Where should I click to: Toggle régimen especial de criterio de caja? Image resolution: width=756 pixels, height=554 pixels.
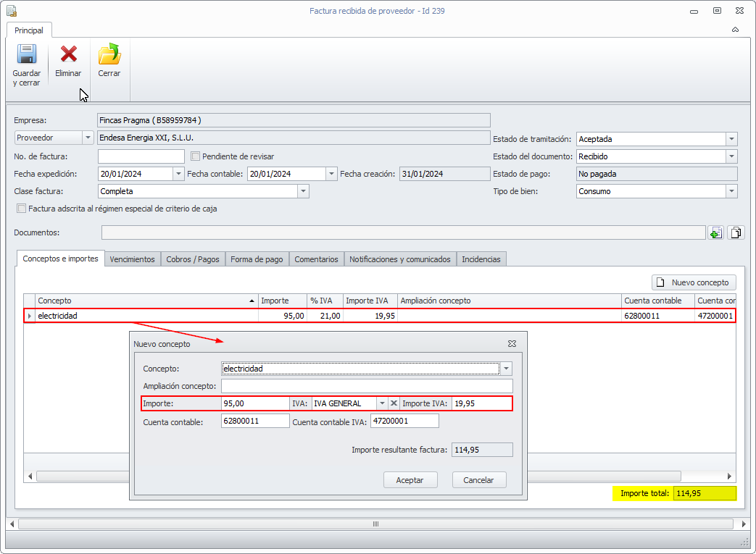pos(21,209)
